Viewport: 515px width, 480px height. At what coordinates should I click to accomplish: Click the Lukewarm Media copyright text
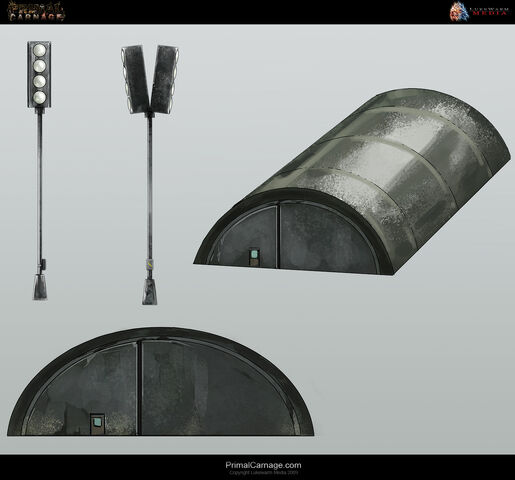pos(263,473)
